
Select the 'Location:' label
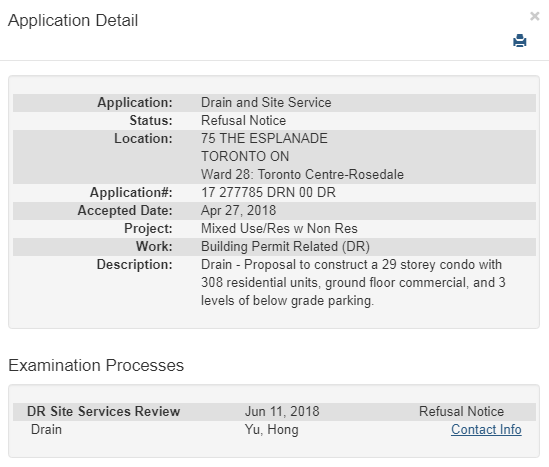(143, 138)
